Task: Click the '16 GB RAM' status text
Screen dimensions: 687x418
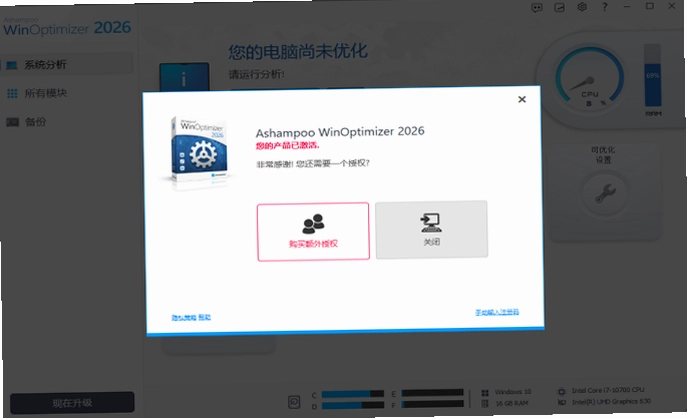Action: [512, 403]
